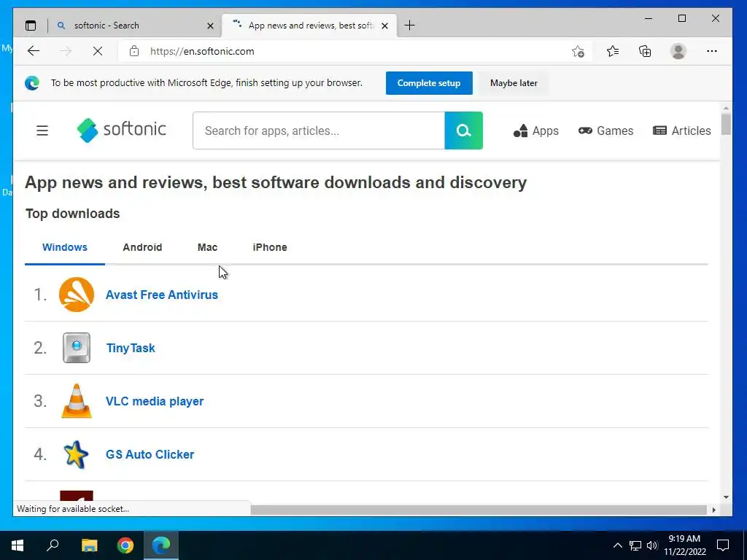This screenshot has height=560, width=747.
Task: Open VLC cone icon
Action: tap(77, 401)
